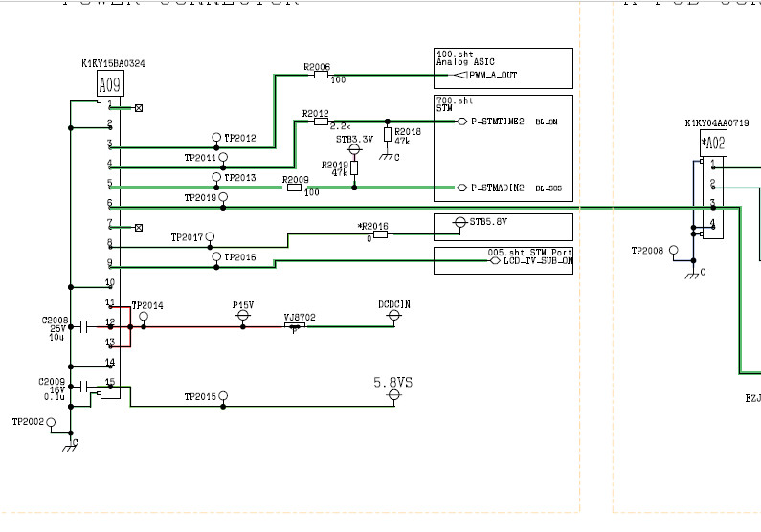The width and height of the screenshot is (761, 532).
Task: Click the TP2002 test point label
Action: click(28, 422)
